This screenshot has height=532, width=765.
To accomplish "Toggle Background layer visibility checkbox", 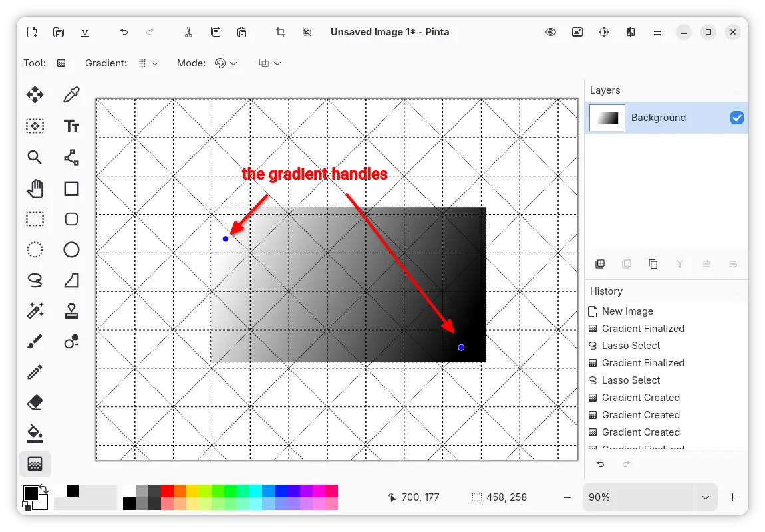I will click(736, 118).
